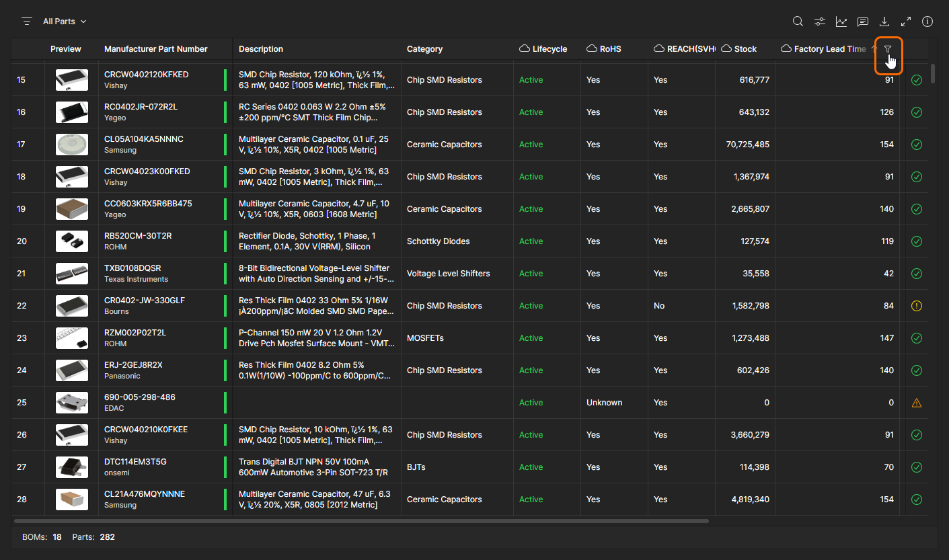This screenshot has height=560, width=949.
Task: Open the column settings sliders icon
Action: point(820,22)
